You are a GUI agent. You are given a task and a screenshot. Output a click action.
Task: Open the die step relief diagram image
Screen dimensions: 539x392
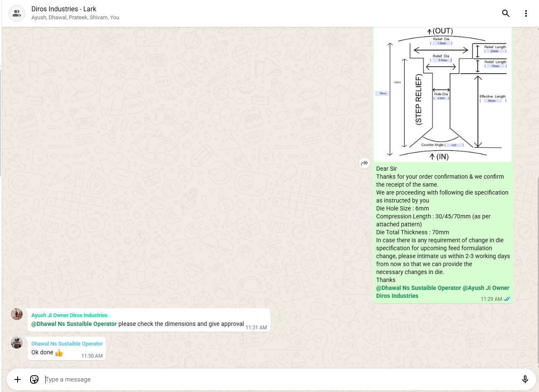pos(442,94)
